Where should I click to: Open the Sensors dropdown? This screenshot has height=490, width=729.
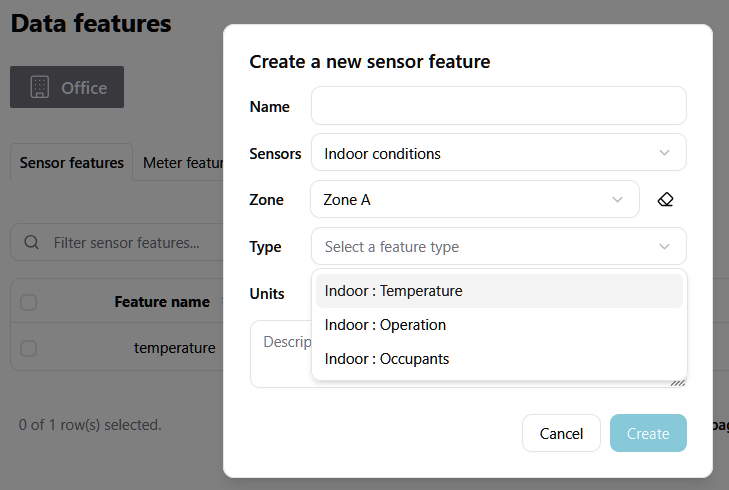(498, 153)
